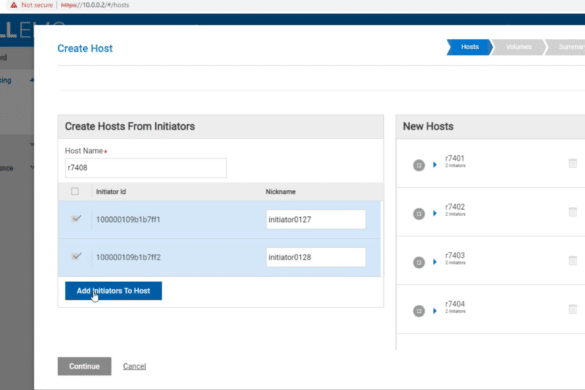
Task: Click the Host Name input field
Action: click(x=146, y=168)
